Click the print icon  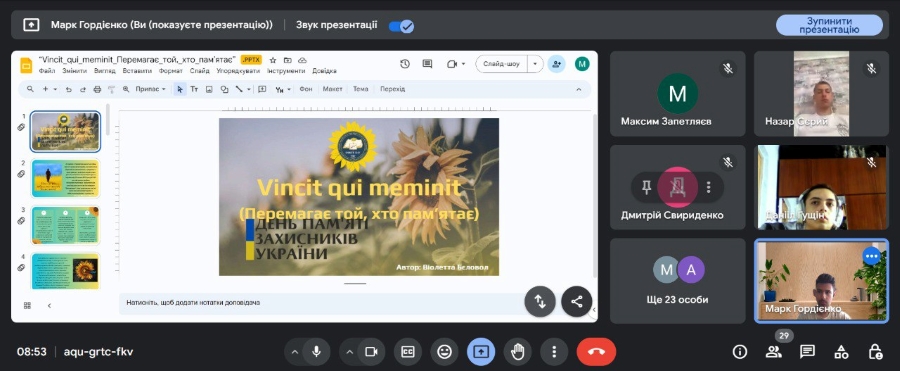coord(97,89)
